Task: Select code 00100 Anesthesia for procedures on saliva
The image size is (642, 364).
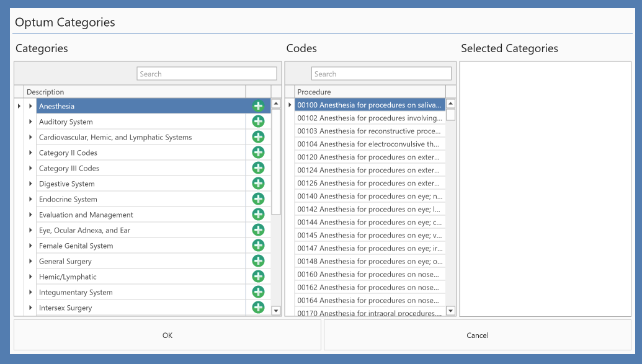Action: tap(370, 105)
